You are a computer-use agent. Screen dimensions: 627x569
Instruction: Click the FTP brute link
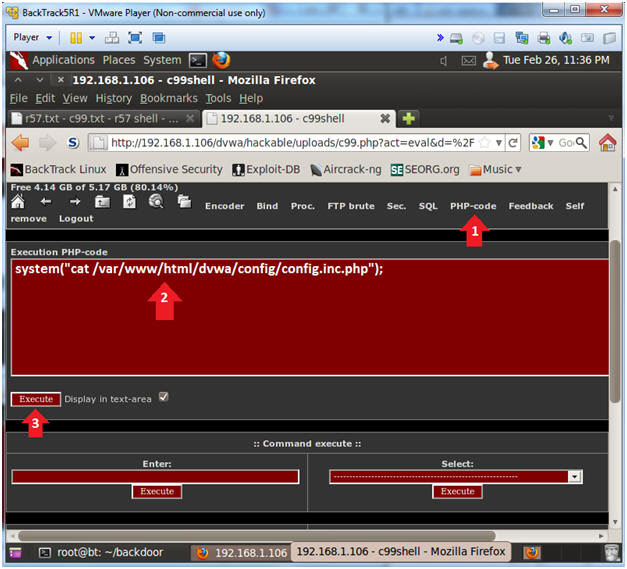[351, 206]
